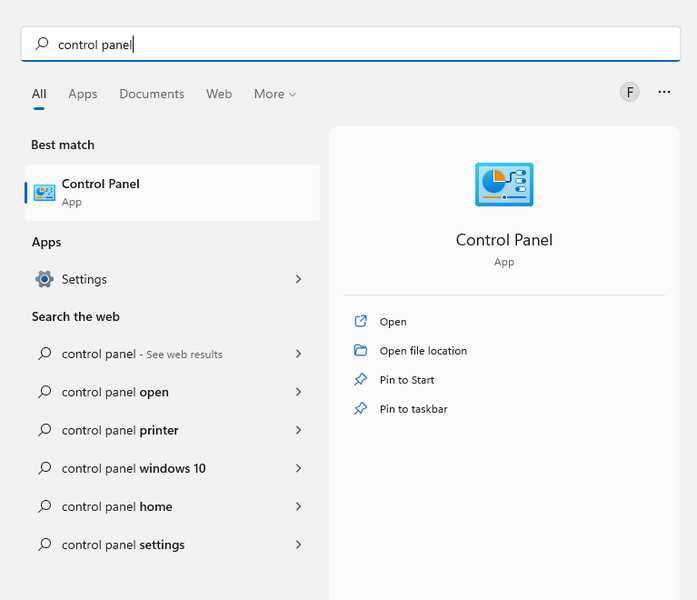The height and width of the screenshot is (600, 697).
Task: Click the search magnifier icon in search box
Action: point(42,44)
